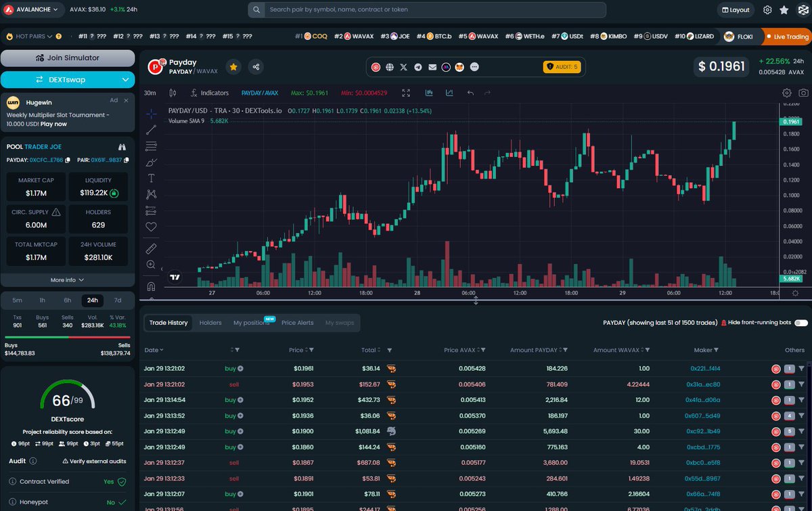The image size is (812, 511).
Task: Click the pair search field
Action: (x=427, y=10)
